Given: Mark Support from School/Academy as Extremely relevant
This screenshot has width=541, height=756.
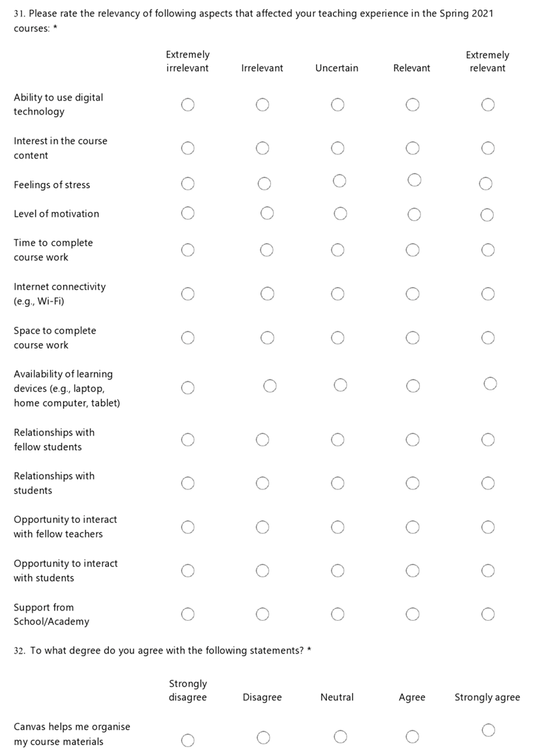Looking at the screenshot, I should click(x=488, y=615).
